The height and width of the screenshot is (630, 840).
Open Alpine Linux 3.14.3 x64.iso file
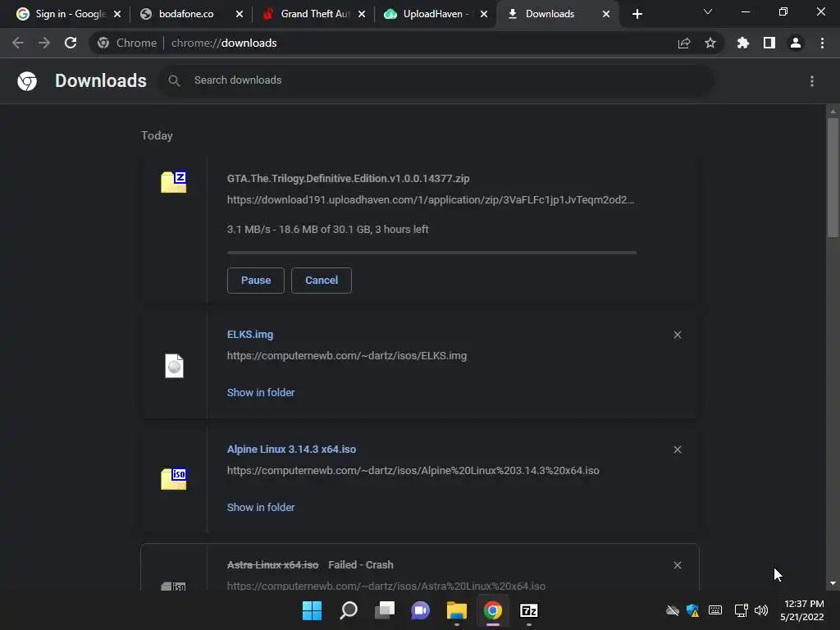click(291, 450)
